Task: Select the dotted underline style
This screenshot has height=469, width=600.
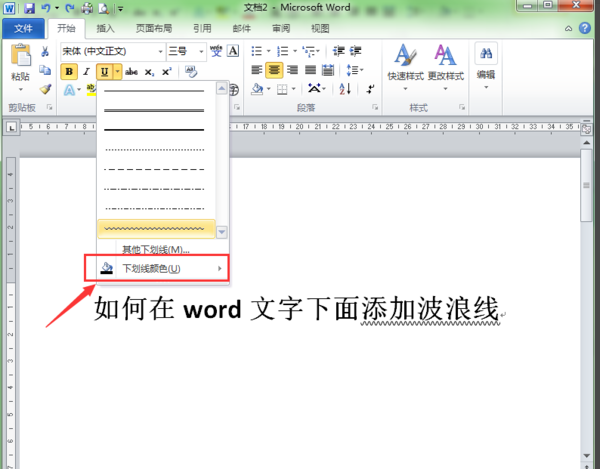Action: pos(156,150)
